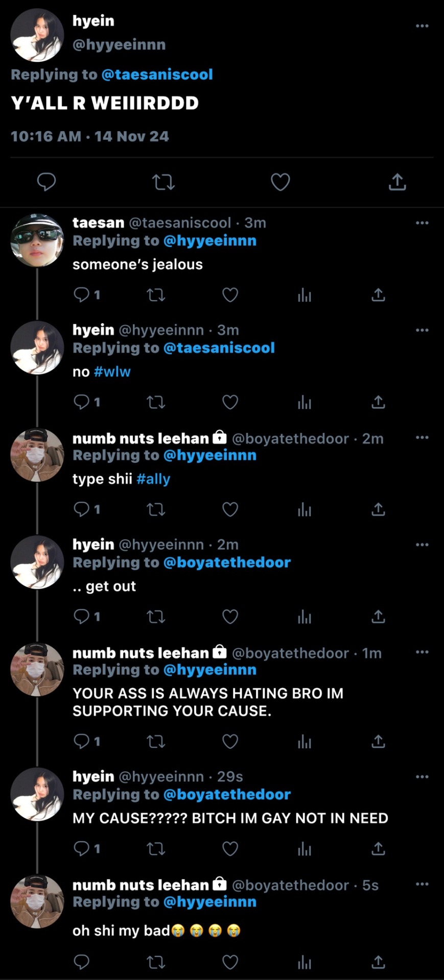Open @boyatethedoor mention in ".. get out" reply
The height and width of the screenshot is (980, 444).
[x=227, y=562]
